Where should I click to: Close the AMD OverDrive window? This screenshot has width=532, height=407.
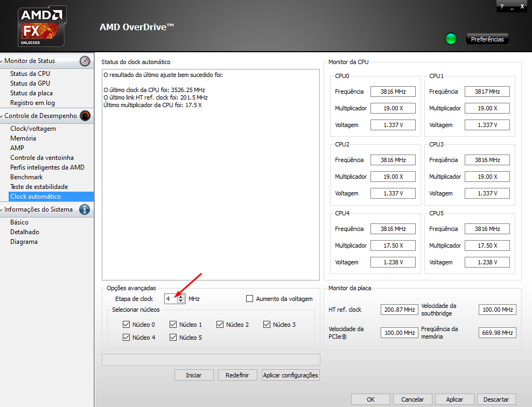(x=522, y=6)
